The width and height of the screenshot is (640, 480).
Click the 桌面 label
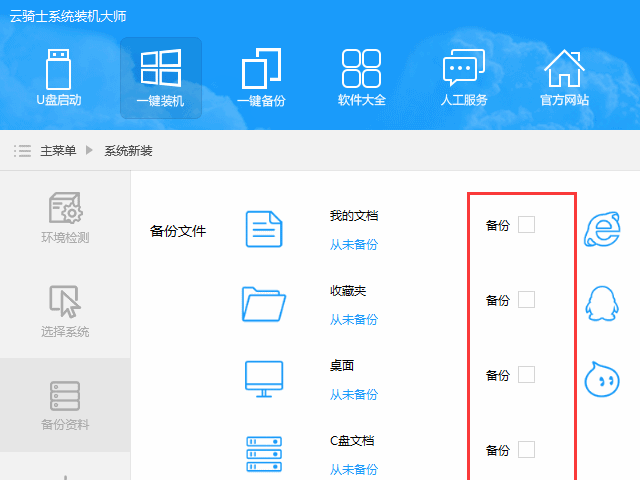(342, 365)
